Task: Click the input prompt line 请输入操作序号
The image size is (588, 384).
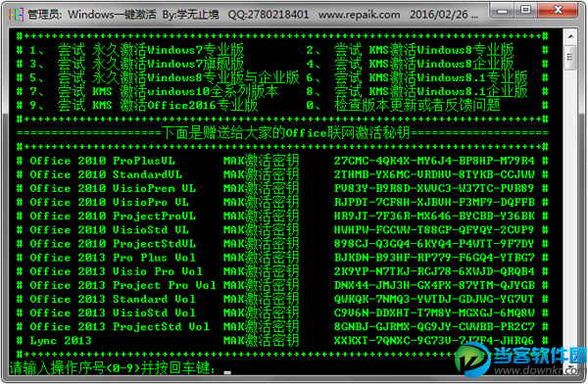Action: tap(113, 368)
